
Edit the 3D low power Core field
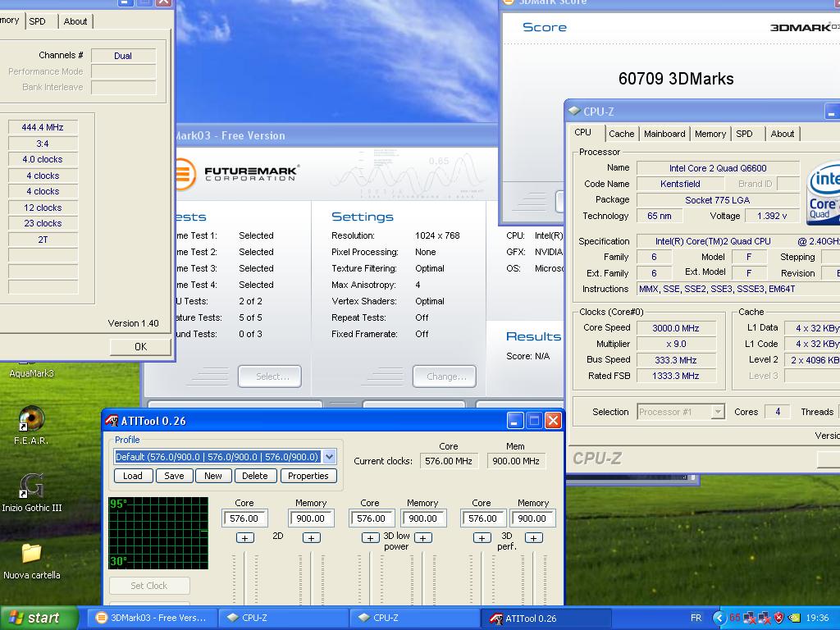pyautogui.click(x=372, y=518)
